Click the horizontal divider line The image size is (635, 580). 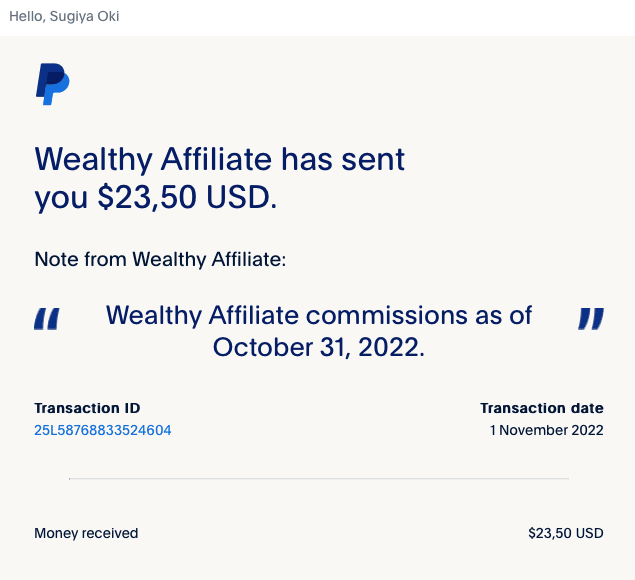coord(319,479)
